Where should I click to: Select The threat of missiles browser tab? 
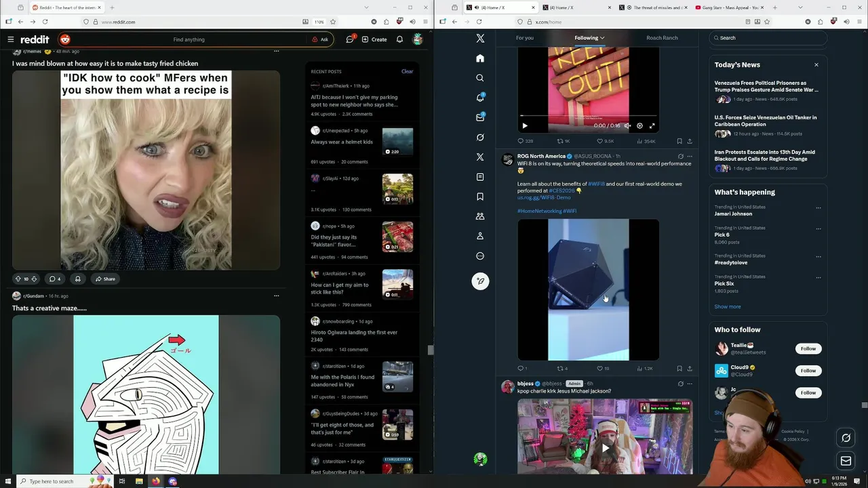(652, 7)
